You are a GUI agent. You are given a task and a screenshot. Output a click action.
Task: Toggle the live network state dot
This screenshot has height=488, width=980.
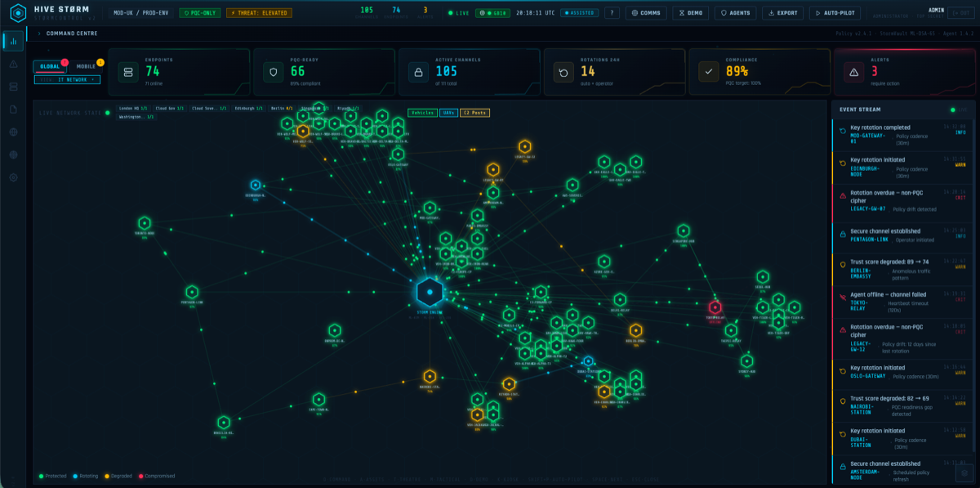(107, 113)
